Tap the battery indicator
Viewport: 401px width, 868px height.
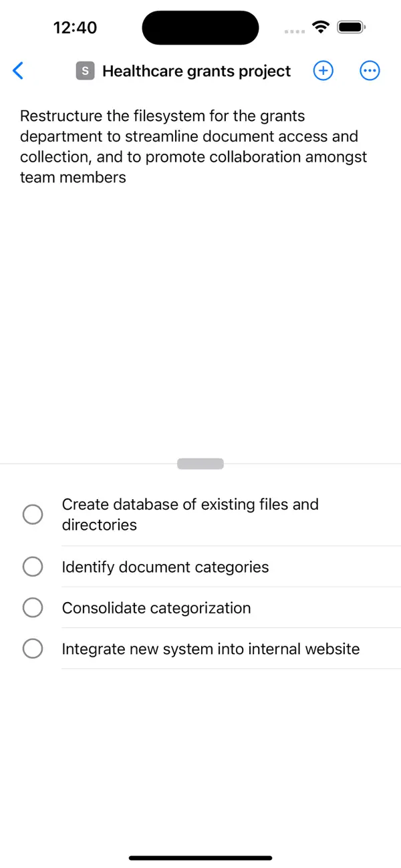click(350, 27)
